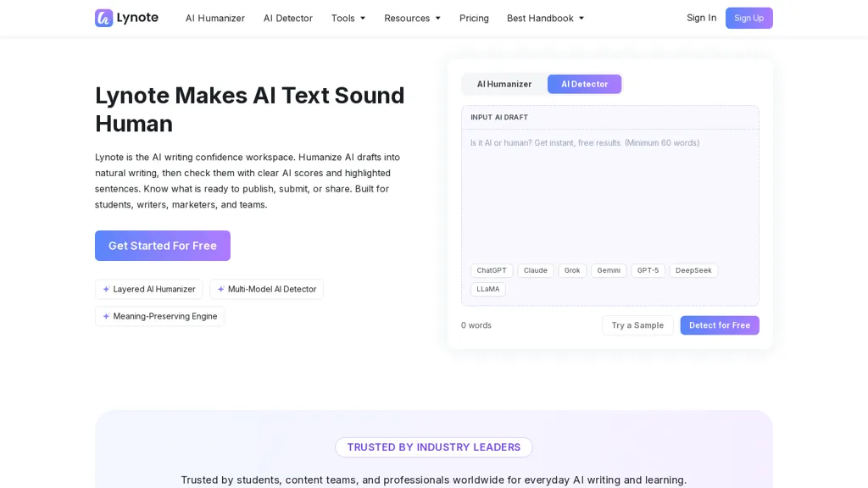Select the DeepSeek model chip
Image resolution: width=868 pixels, height=488 pixels.
pos(693,270)
